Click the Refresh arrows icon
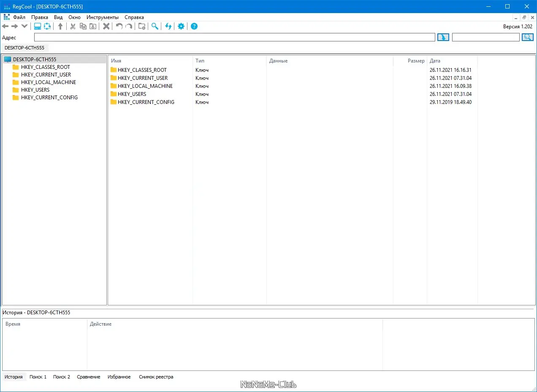 [x=168, y=26]
